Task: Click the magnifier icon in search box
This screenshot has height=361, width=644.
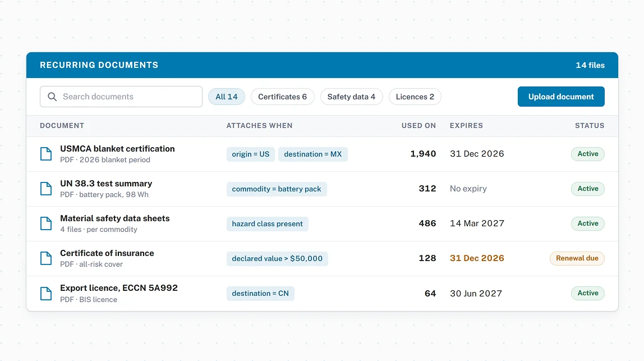Action: pos(52,97)
